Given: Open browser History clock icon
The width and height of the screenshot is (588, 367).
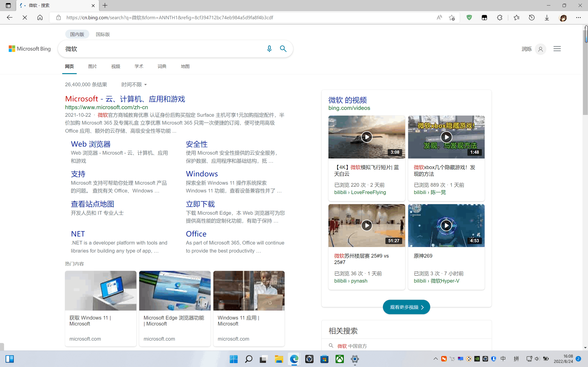Looking at the screenshot, I should point(532,17).
